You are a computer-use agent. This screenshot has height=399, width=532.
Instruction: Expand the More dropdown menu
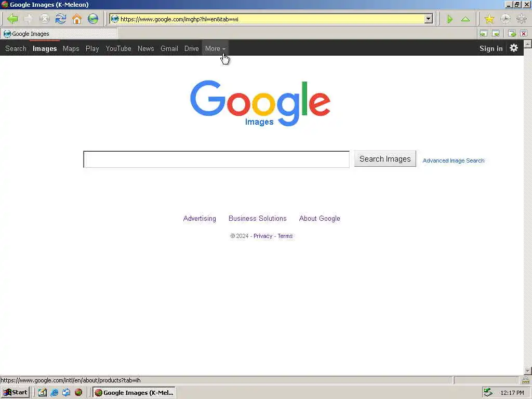click(x=215, y=48)
